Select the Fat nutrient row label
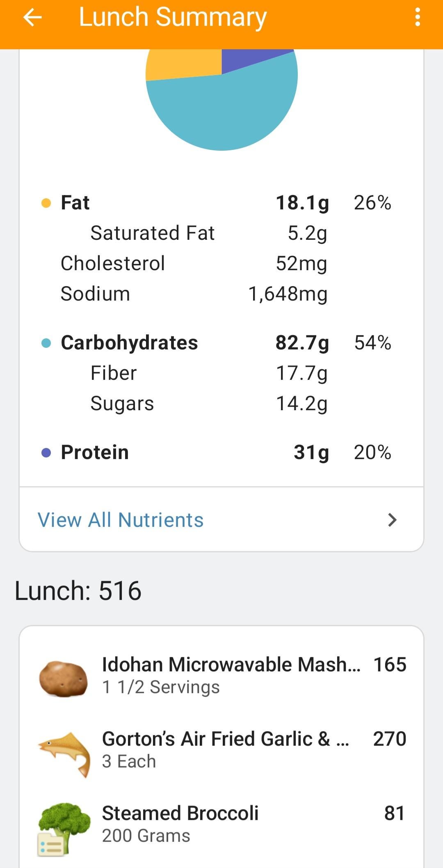The height and width of the screenshot is (868, 443). click(x=75, y=203)
